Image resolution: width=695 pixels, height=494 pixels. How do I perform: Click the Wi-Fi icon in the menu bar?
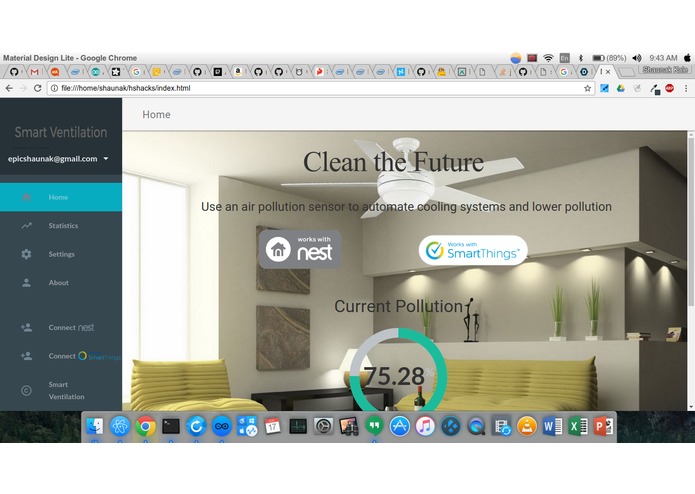pos(548,58)
